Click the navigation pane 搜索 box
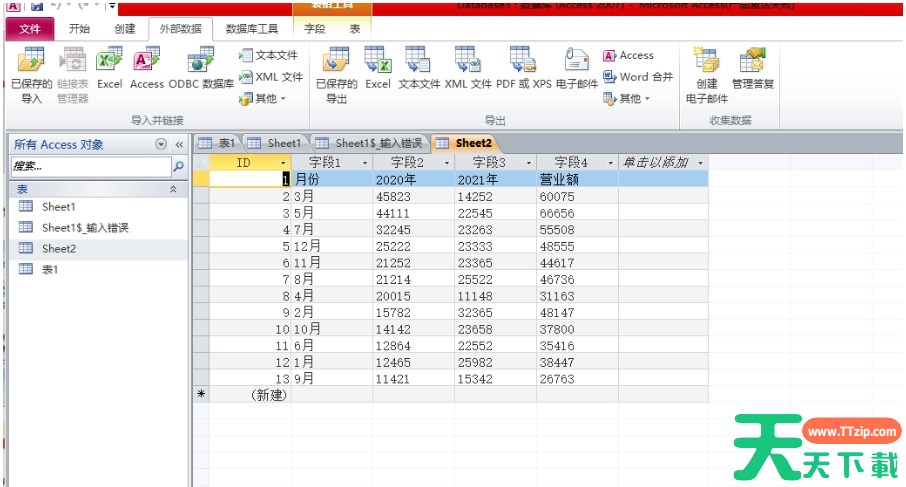 click(90, 167)
